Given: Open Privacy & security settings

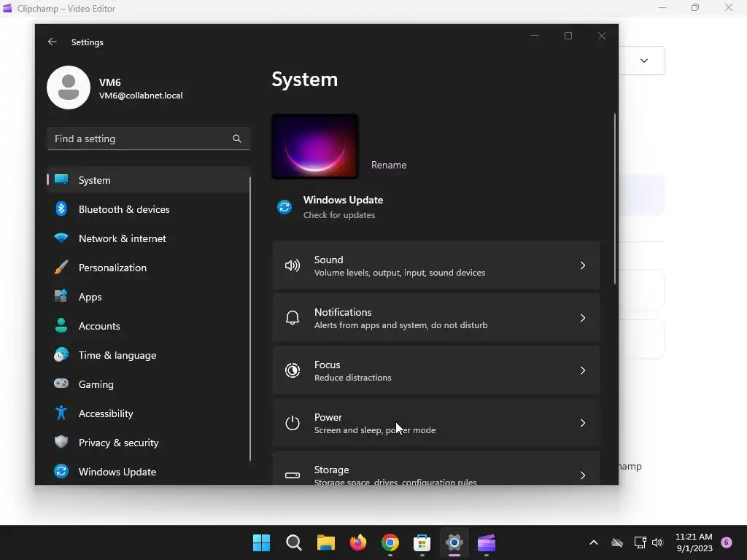Looking at the screenshot, I should coord(149,443).
